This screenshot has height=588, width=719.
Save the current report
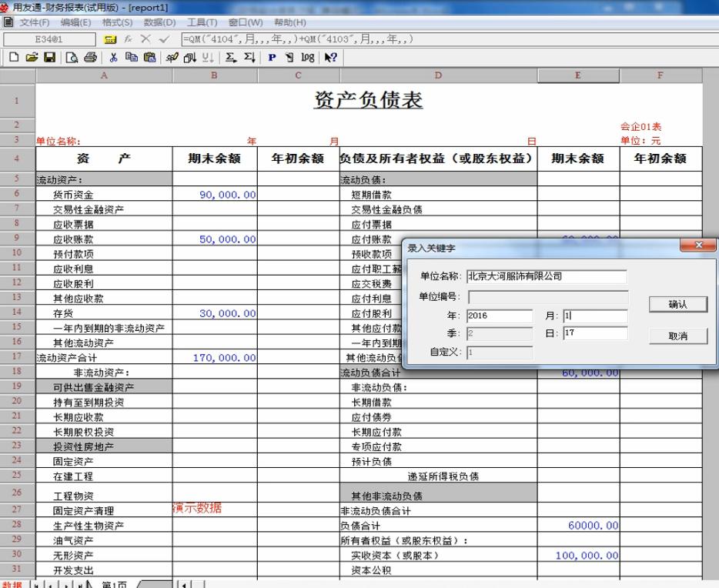48,55
